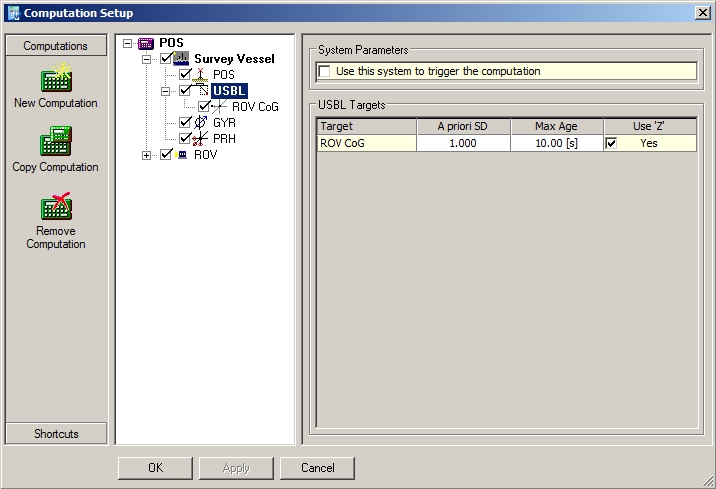Click the ROV CoG target crosshair icon
Screen dimensions: 716x489
[x=219, y=107]
